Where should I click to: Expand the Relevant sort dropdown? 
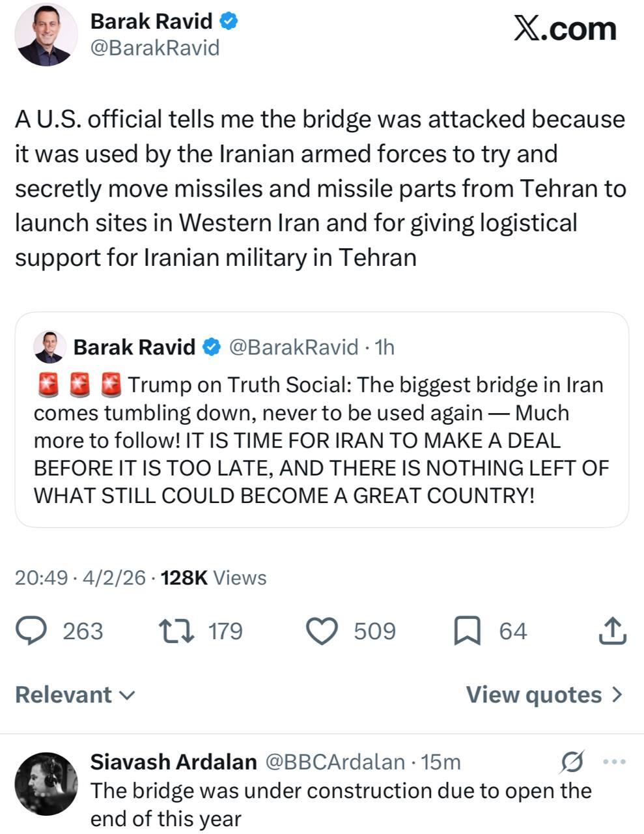point(75,695)
